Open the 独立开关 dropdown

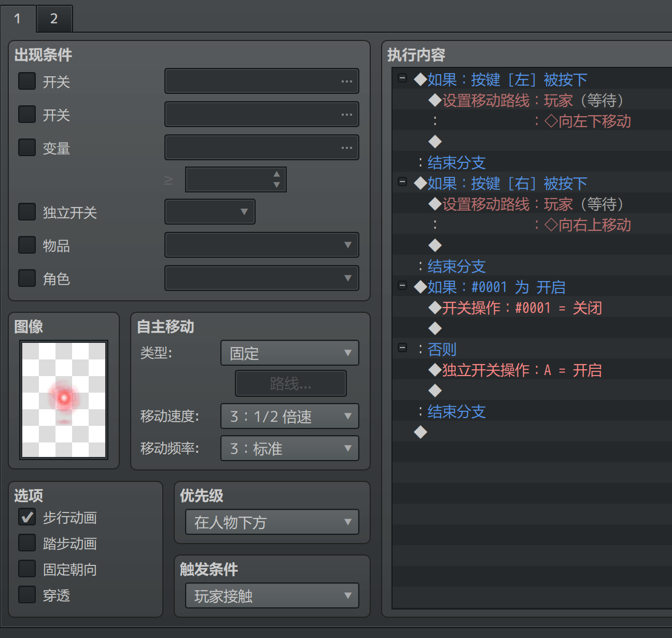210,212
